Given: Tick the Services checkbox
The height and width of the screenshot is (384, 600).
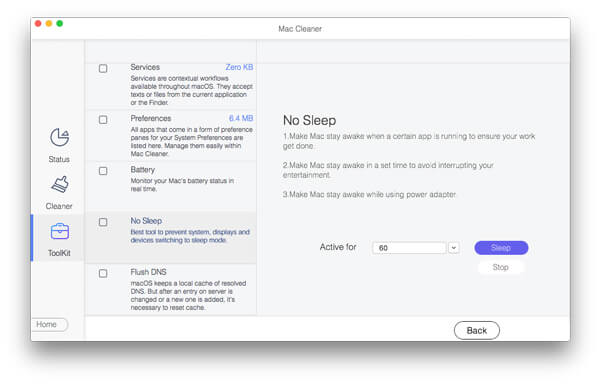Looking at the screenshot, I should [103, 68].
